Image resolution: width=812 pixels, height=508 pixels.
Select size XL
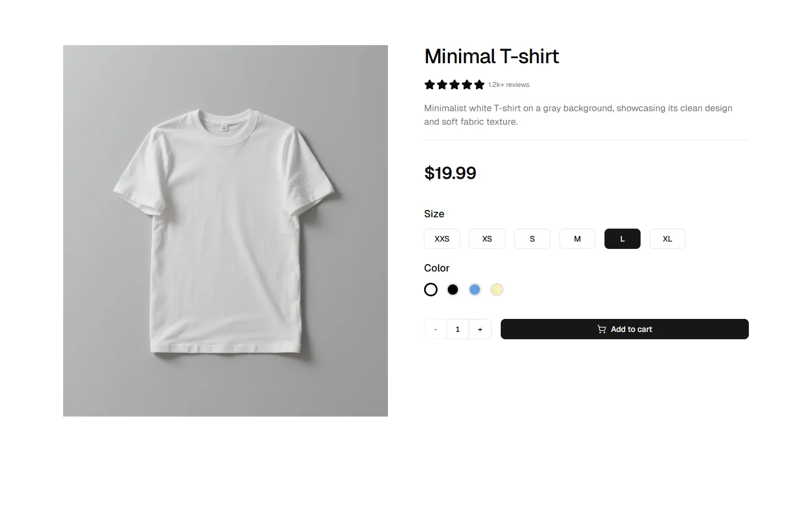click(x=667, y=238)
